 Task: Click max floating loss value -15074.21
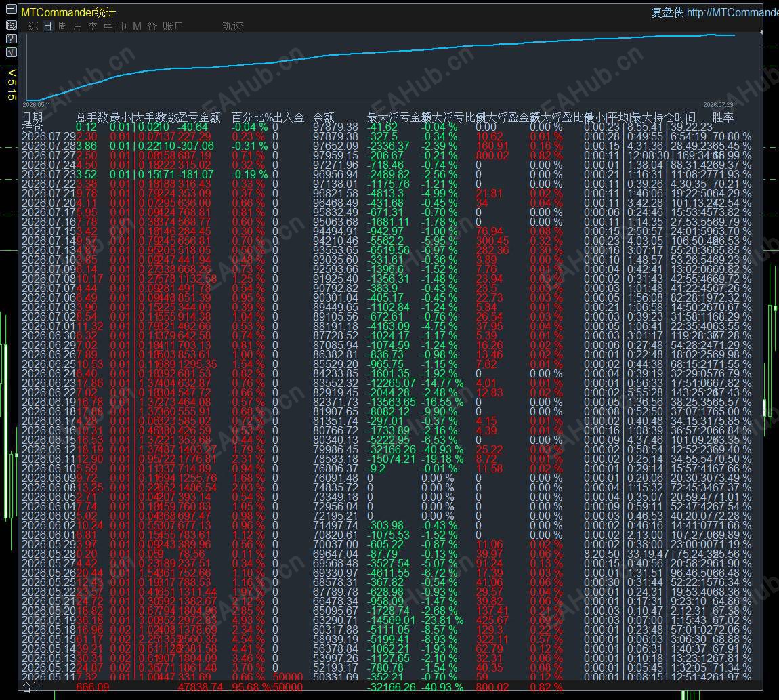[391, 459]
